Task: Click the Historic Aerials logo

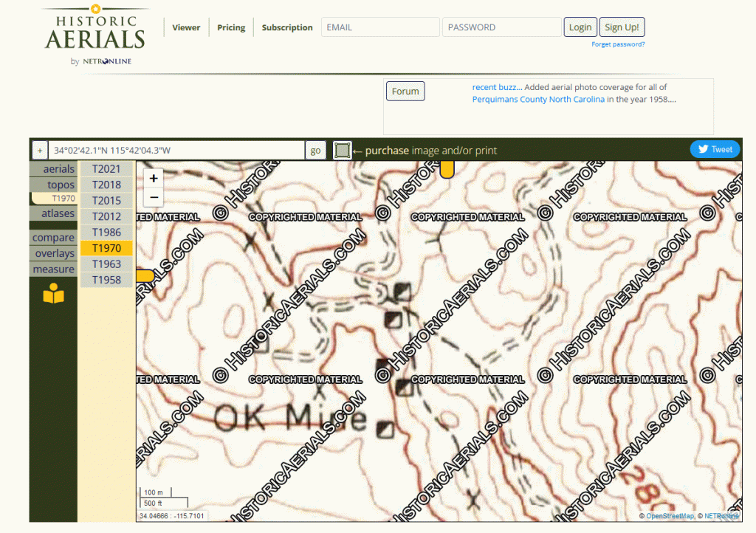Action: pyautogui.click(x=93, y=35)
